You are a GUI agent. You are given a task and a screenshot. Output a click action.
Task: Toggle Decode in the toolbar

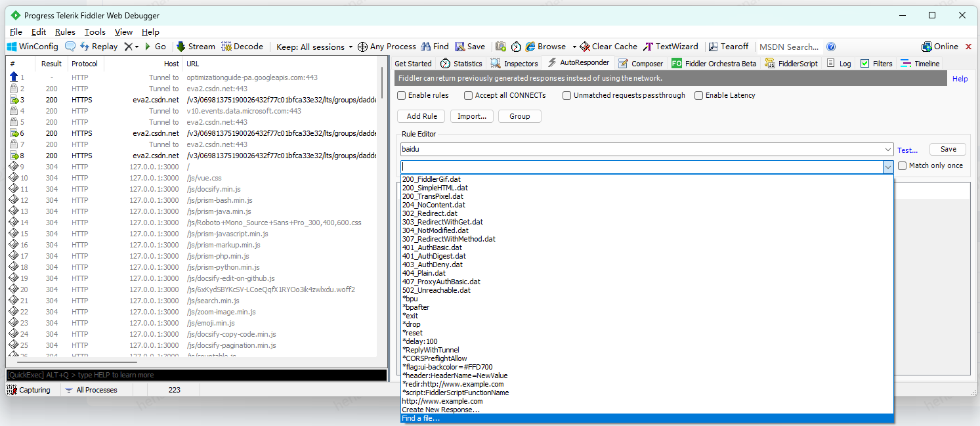(242, 47)
